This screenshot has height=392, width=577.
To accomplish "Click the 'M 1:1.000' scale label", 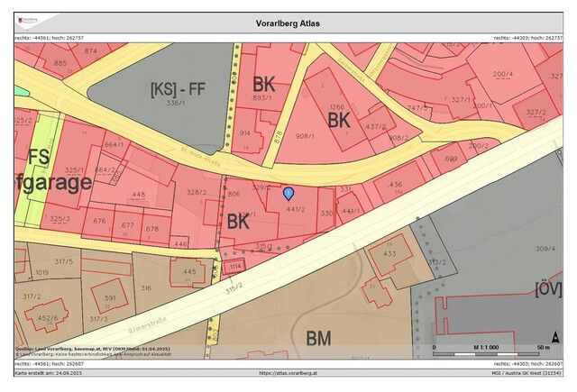I will (x=486, y=347).
